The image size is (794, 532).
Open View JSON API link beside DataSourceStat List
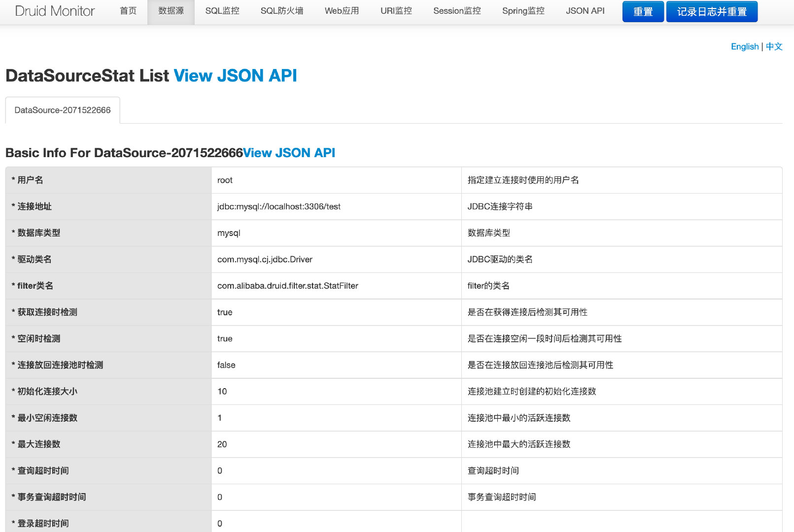235,75
